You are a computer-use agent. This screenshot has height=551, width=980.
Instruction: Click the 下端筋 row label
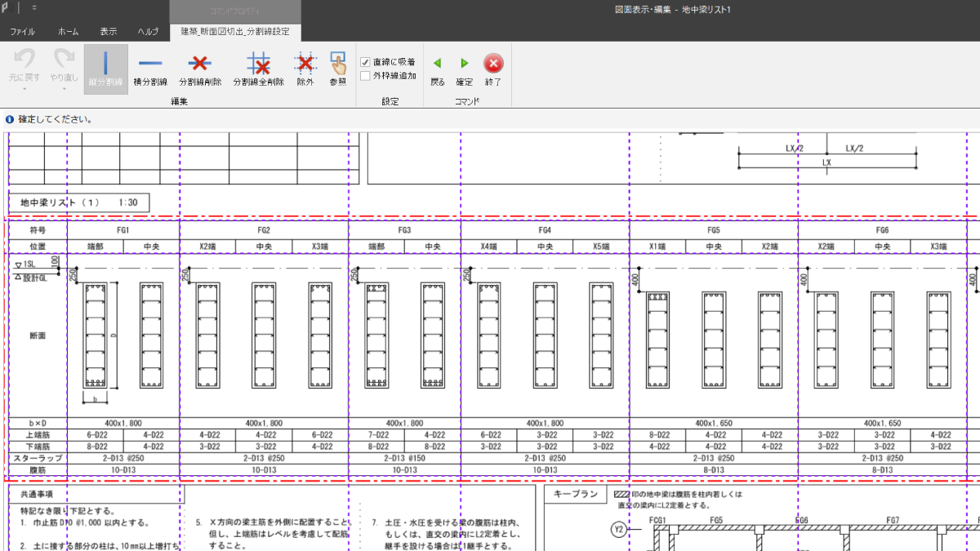38,447
